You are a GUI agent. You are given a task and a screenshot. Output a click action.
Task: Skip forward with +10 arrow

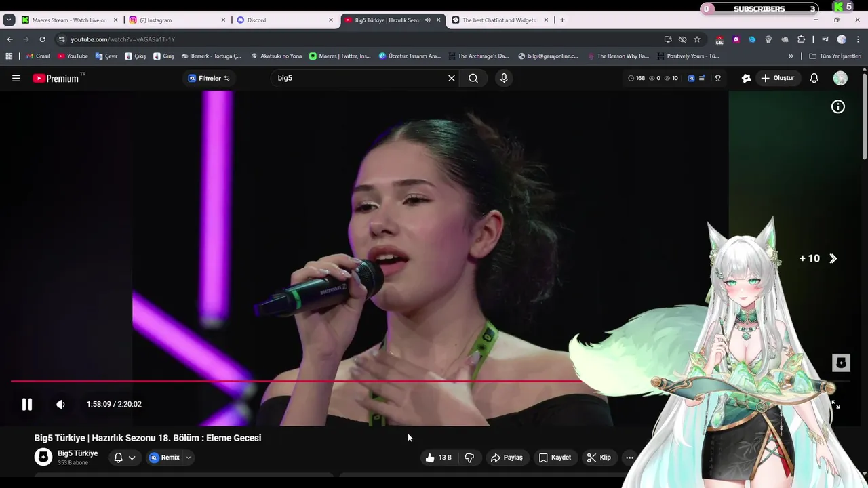pyautogui.click(x=833, y=258)
